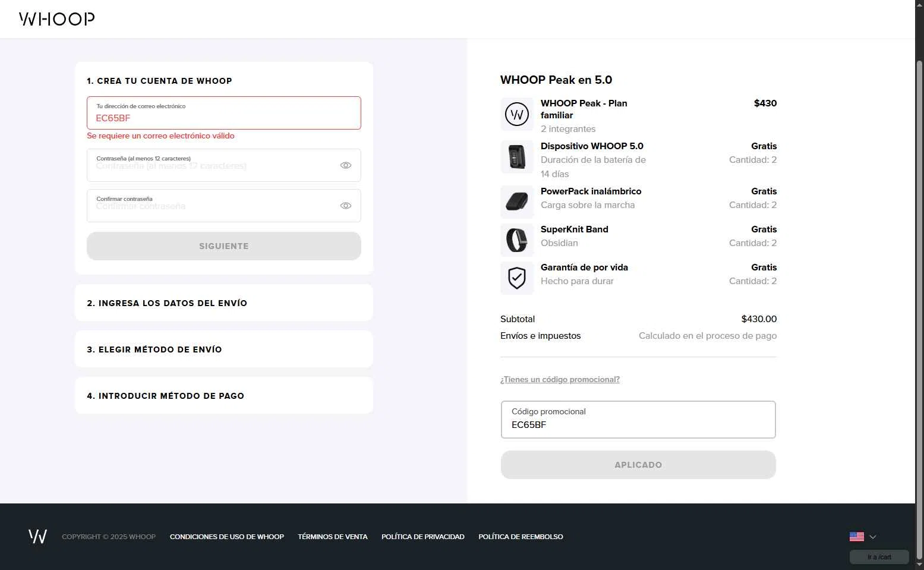
Task: Click the $430.00 subtotal value
Action: [759, 319]
